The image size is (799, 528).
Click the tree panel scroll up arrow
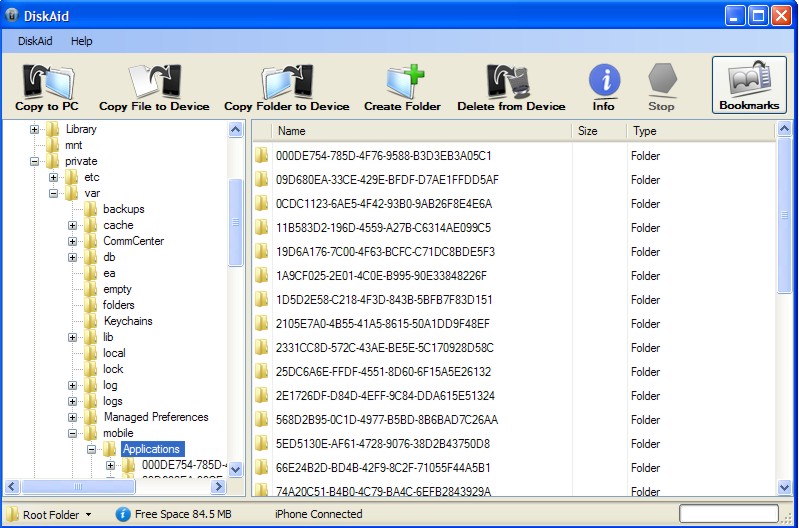[x=235, y=129]
